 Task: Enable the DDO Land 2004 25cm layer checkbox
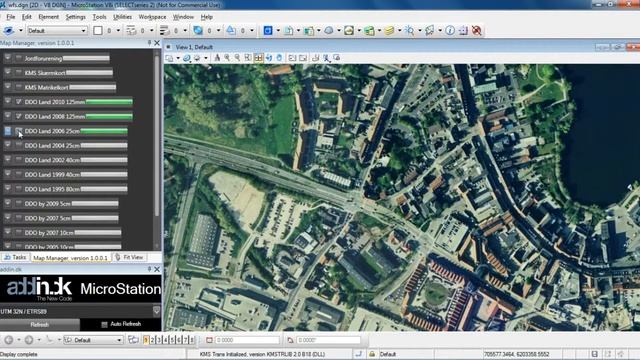click(x=19, y=145)
